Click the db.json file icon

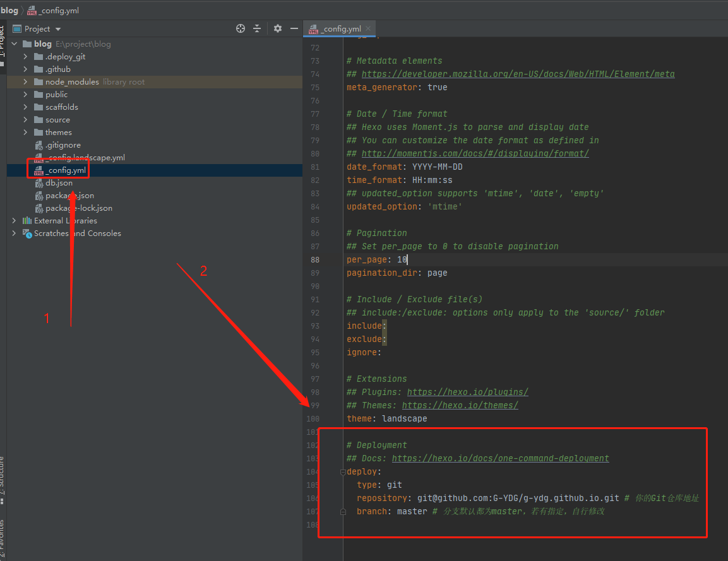[x=39, y=183]
